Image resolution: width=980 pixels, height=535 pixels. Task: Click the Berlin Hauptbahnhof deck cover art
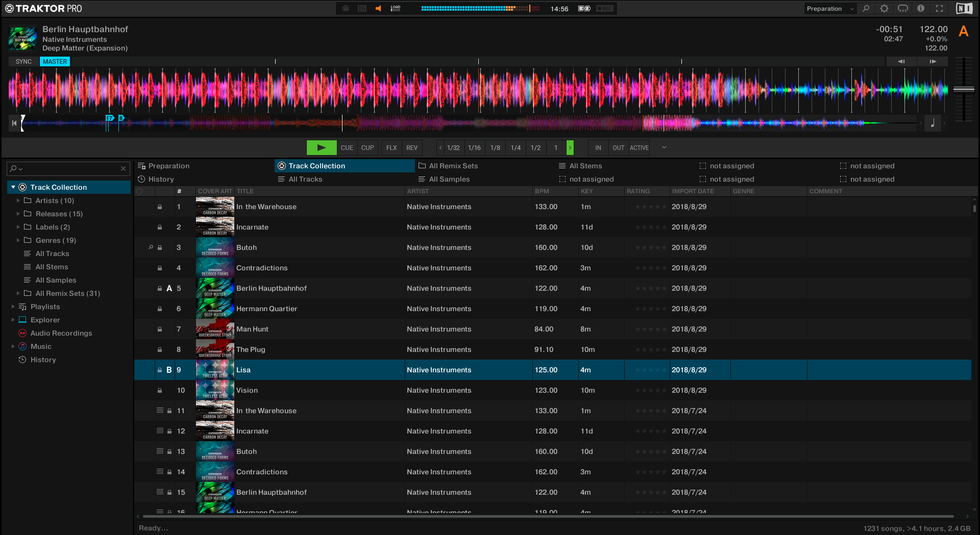(x=22, y=39)
